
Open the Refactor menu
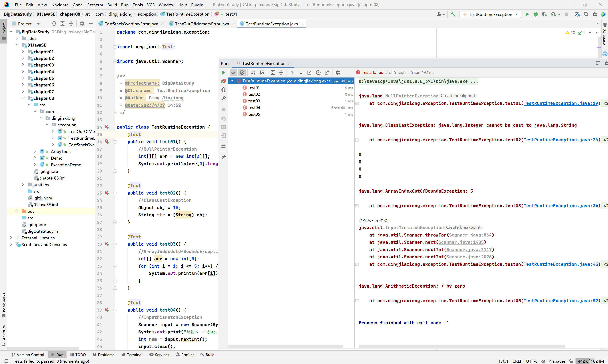click(95, 5)
